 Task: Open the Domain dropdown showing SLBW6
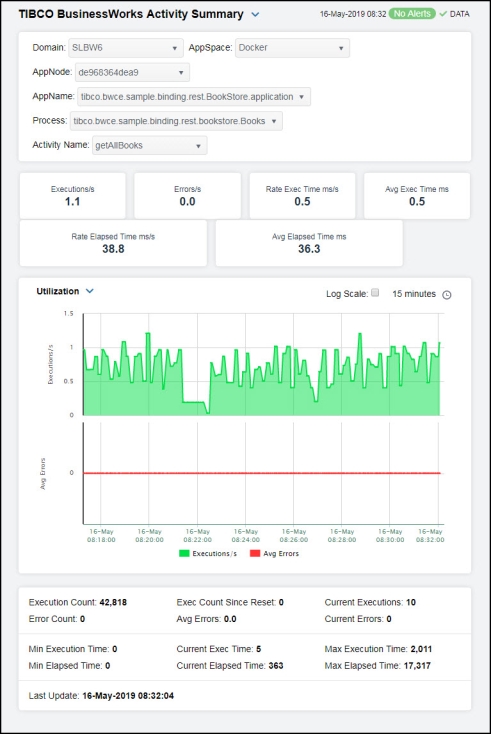[125, 48]
